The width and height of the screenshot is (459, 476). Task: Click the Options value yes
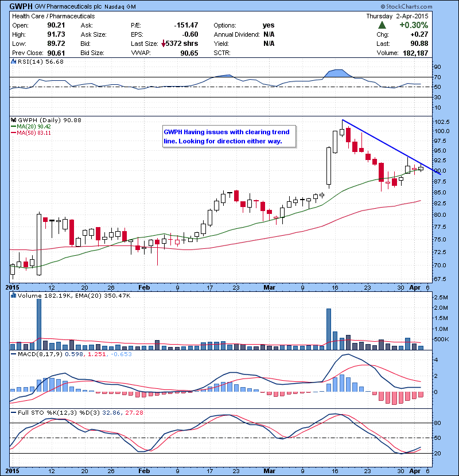pos(269,25)
